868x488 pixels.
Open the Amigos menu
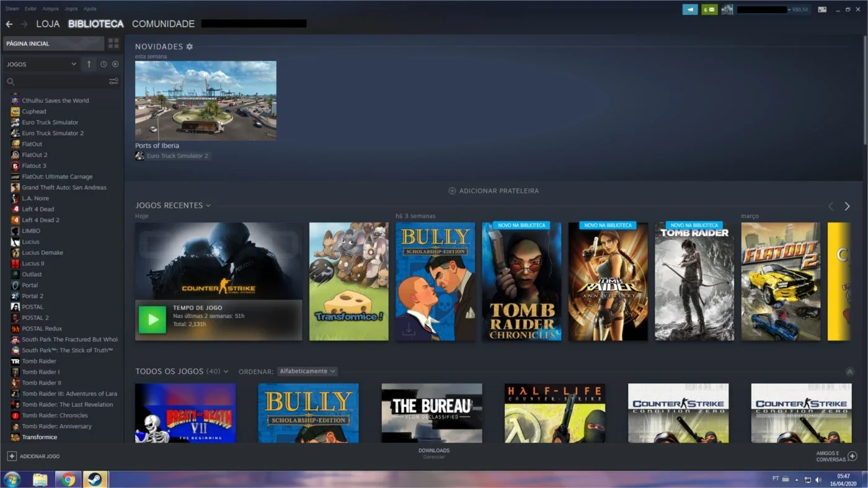point(51,9)
